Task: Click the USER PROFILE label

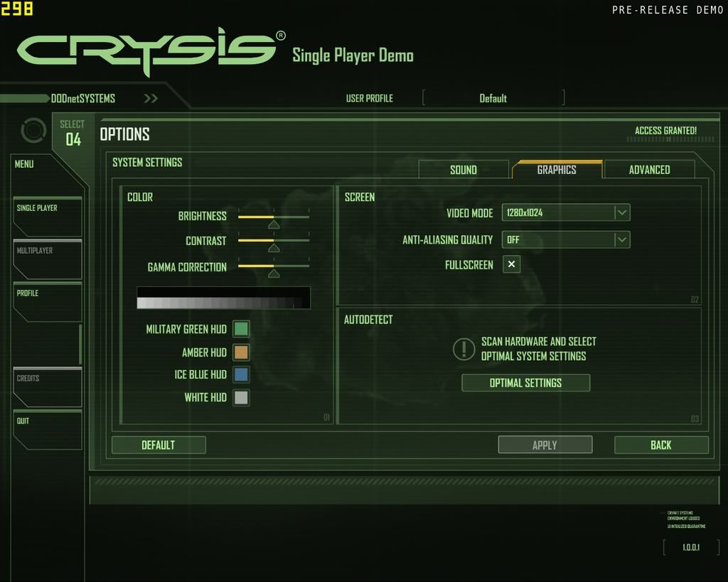Action: pos(369,98)
